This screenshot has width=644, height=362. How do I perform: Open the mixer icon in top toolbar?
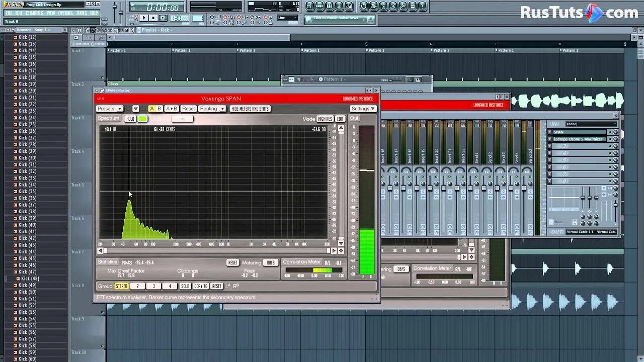(349, 6)
